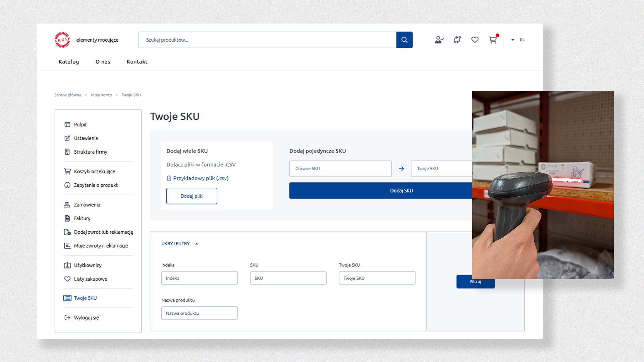The image size is (644, 362).
Task: Open the shopping cart icon
Action: click(492, 40)
